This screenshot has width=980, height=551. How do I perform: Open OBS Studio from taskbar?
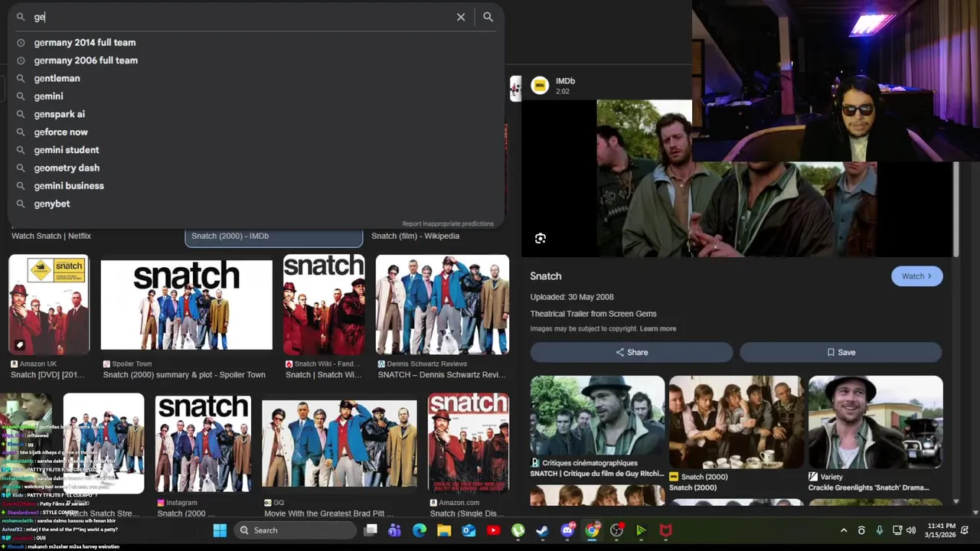pos(616,530)
